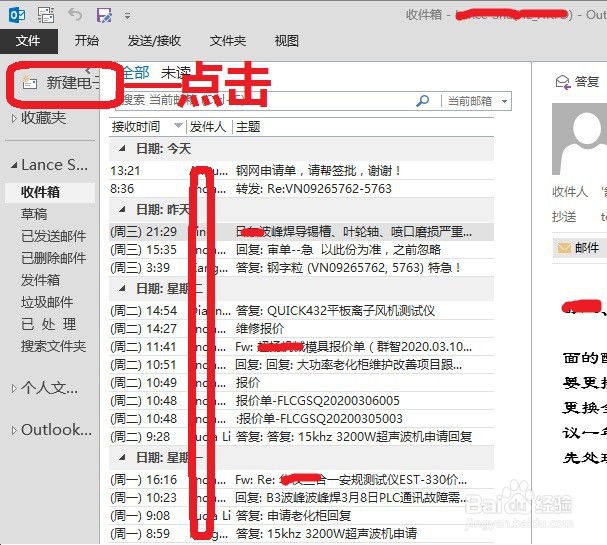Open the 大功率老化柜维护改善项目 email

(302, 365)
